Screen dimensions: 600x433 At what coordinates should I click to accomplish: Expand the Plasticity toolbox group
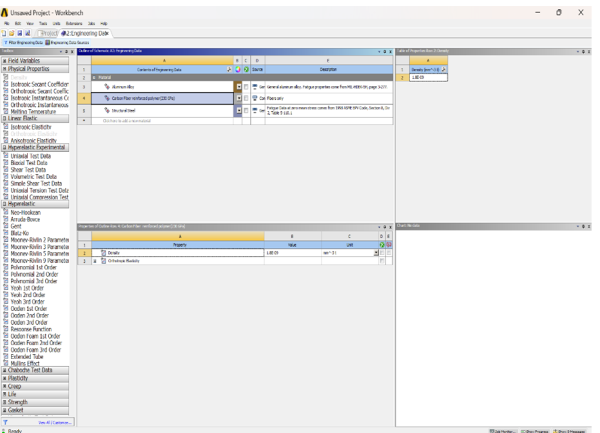click(x=5, y=378)
